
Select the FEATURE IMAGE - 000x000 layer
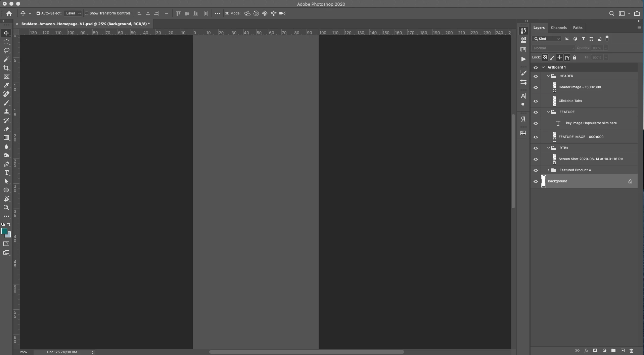[x=584, y=137]
